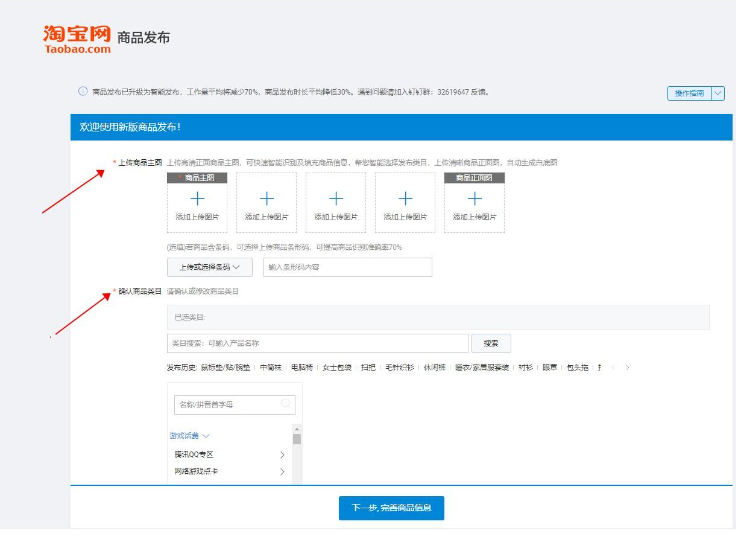This screenshot has width=736, height=542.
Task: Click the category search input field
Action: click(317, 343)
